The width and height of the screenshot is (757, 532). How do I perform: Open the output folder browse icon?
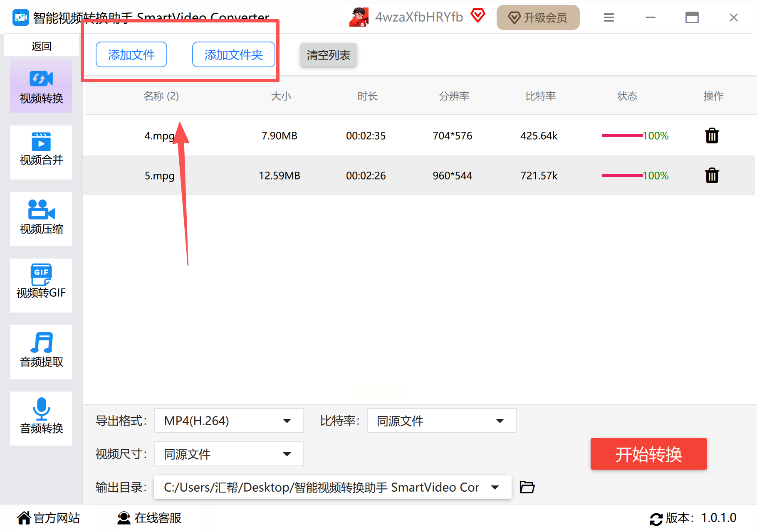click(527, 487)
